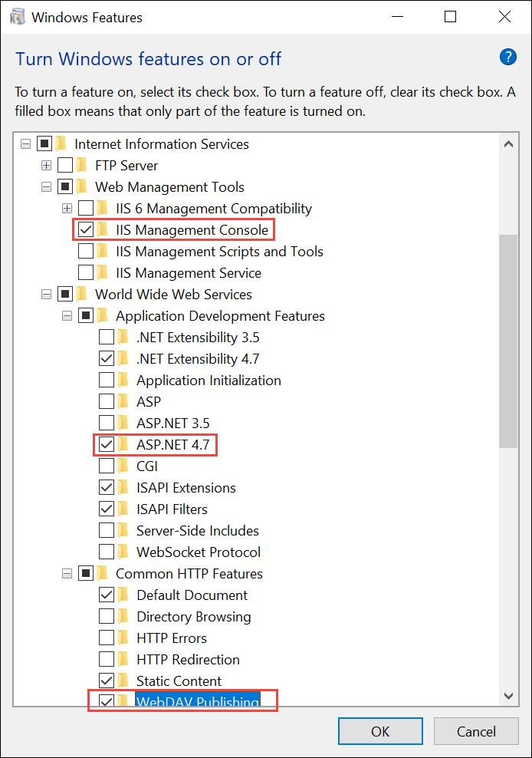
Task: Click the blue help question mark icon
Action: (507, 57)
